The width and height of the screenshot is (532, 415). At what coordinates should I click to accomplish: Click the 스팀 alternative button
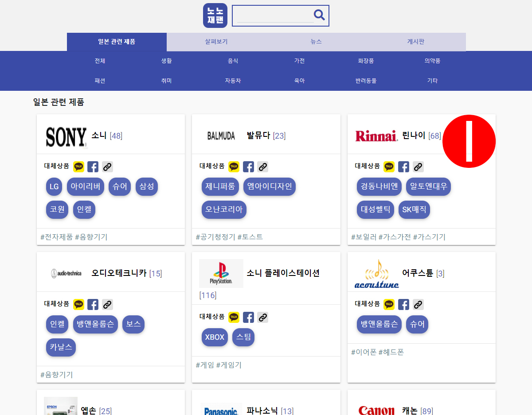click(243, 337)
